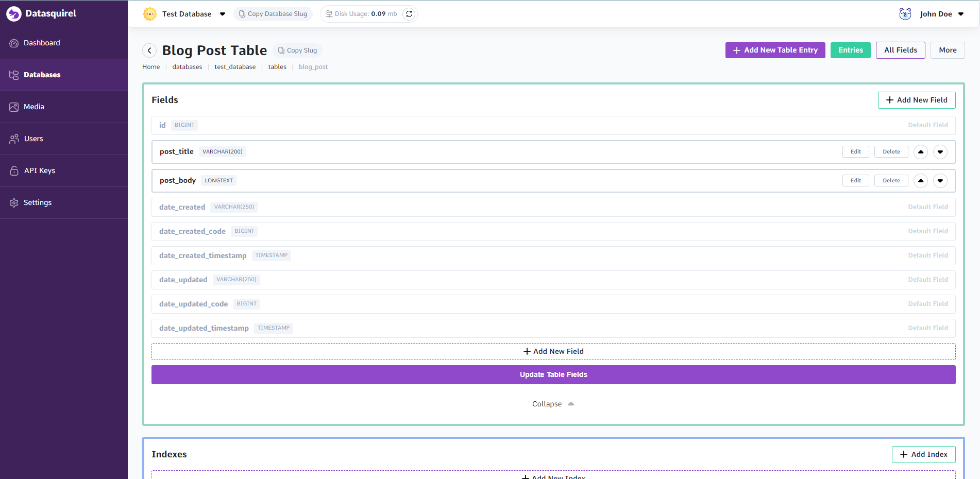Viewport: 980px width, 479px height.
Task: Click Add New Field in Fields header
Action: 917,100
